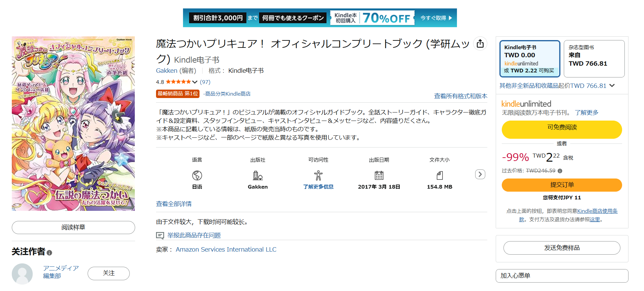This screenshot has width=644, height=291.
Task: Click the struck-through TWD246.59 past price
Action: coord(541,171)
